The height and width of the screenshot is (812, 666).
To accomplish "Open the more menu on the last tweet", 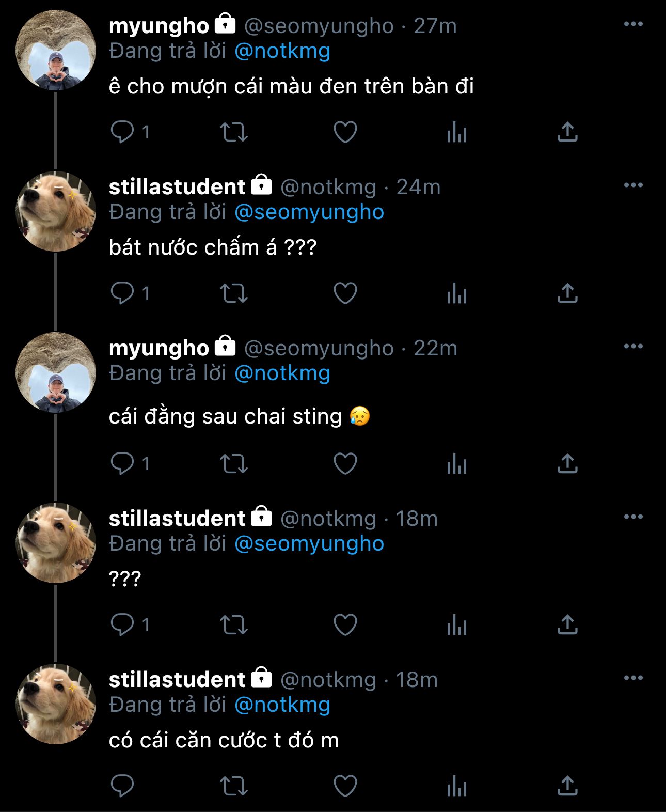I will click(x=633, y=678).
